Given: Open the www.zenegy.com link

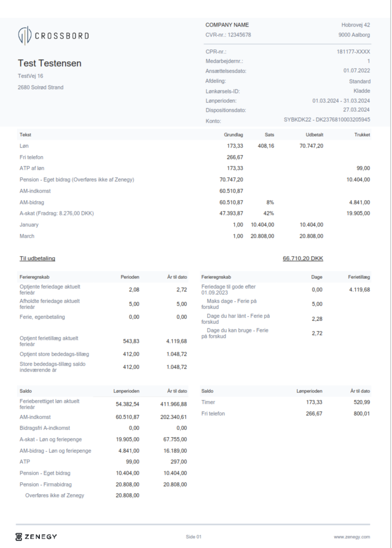Looking at the screenshot, I should (x=352, y=537).
